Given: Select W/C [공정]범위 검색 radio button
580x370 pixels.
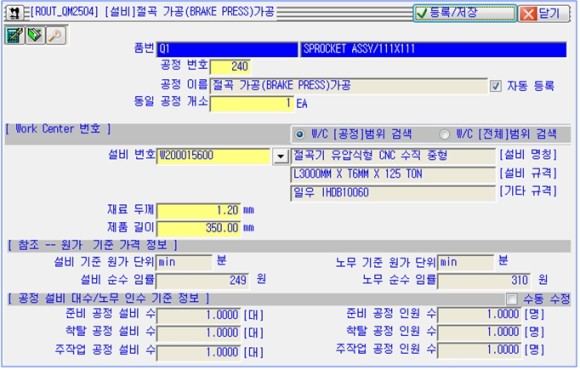Looking at the screenshot, I should pyautogui.click(x=300, y=134).
